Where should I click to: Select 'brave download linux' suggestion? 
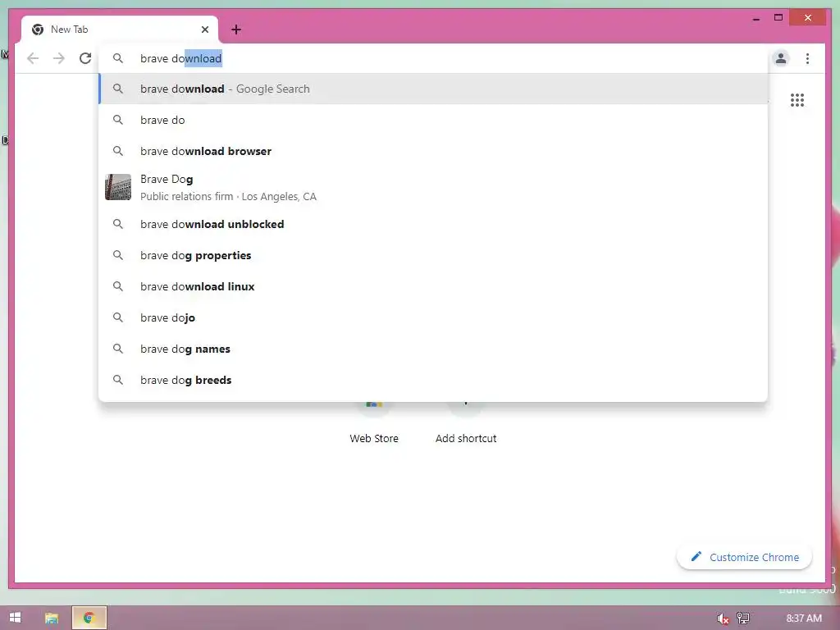coord(433,286)
